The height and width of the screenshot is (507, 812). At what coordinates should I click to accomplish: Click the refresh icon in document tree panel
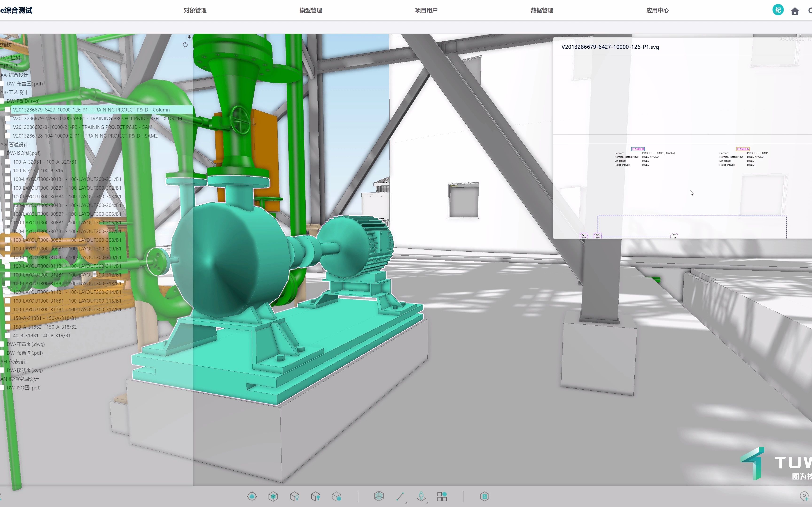point(185,45)
